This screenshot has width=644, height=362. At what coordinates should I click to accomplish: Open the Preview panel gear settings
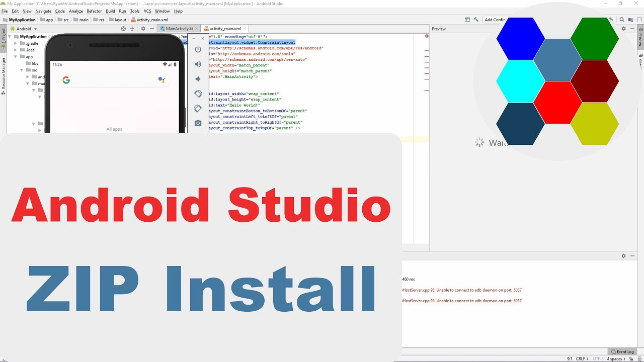coord(623,29)
